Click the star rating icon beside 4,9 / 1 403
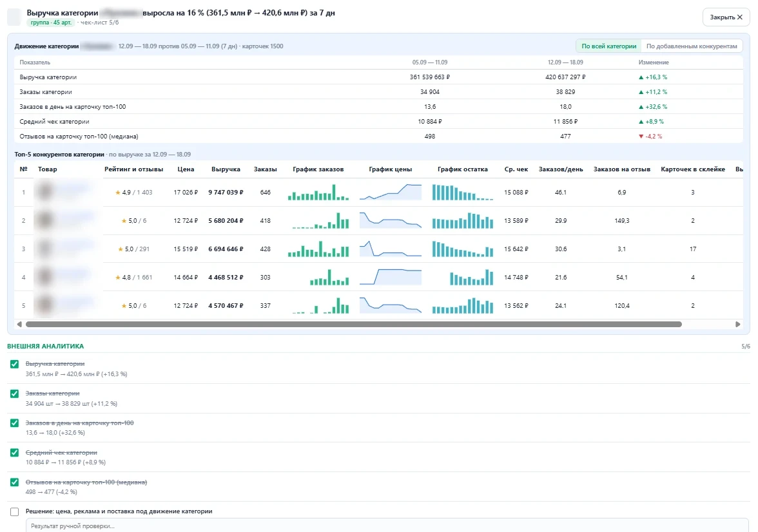The image size is (758, 532). tap(117, 193)
